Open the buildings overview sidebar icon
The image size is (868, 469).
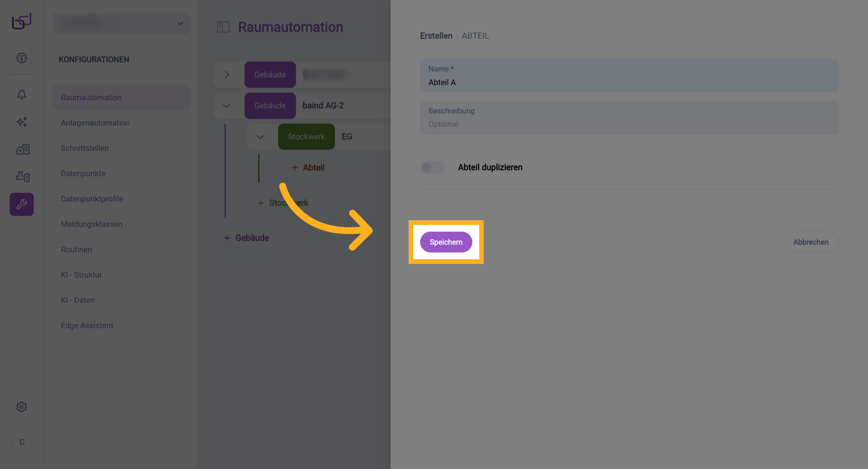[23, 149]
